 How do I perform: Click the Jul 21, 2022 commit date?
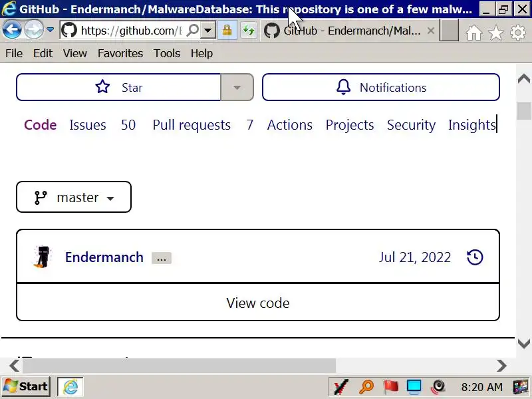tap(414, 257)
